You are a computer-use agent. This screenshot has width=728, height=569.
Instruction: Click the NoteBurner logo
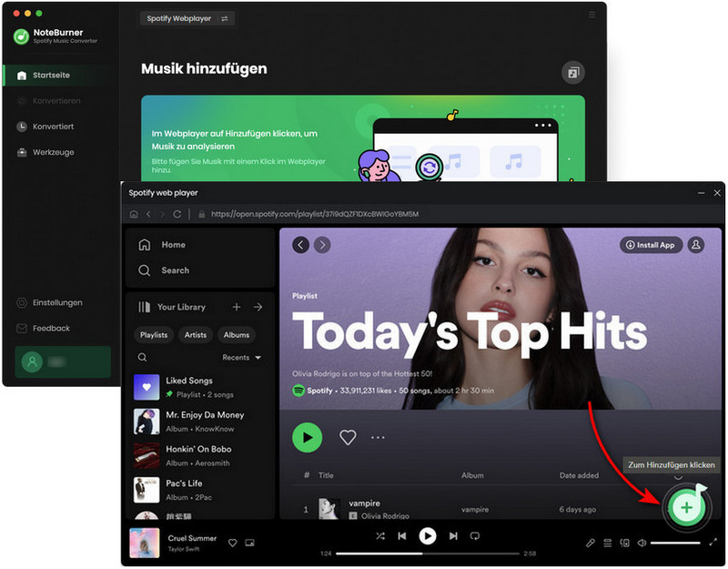(21, 36)
